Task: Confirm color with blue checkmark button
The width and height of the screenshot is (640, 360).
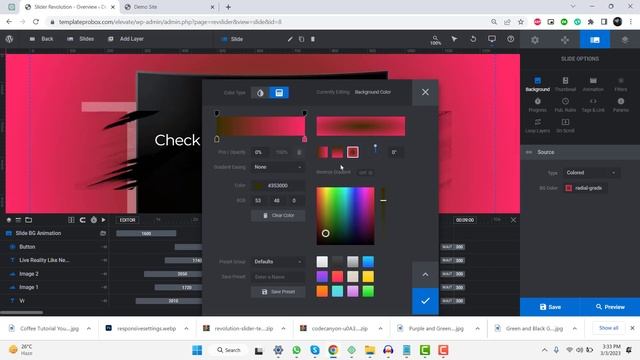Action: click(x=425, y=301)
